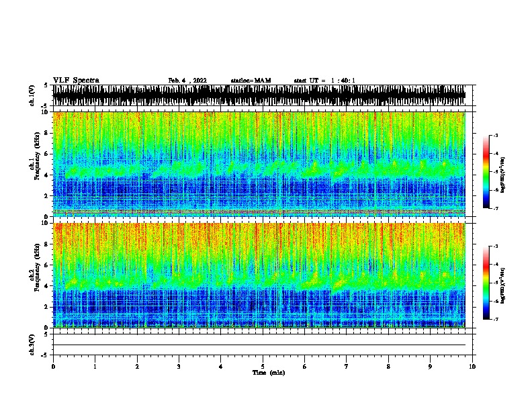Click the ch.1 colorbar log(PSD) label
The image size is (532, 411).
click(503, 175)
